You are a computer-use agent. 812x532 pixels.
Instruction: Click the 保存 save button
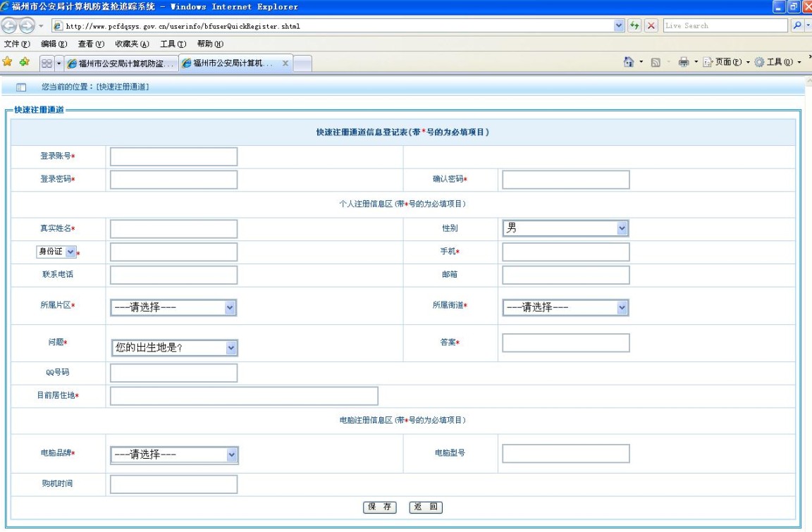coord(380,507)
